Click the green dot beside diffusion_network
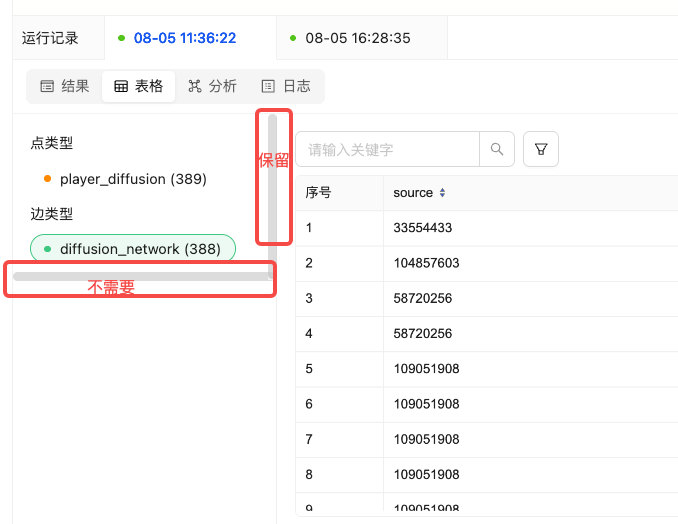678x524 pixels. tap(48, 249)
